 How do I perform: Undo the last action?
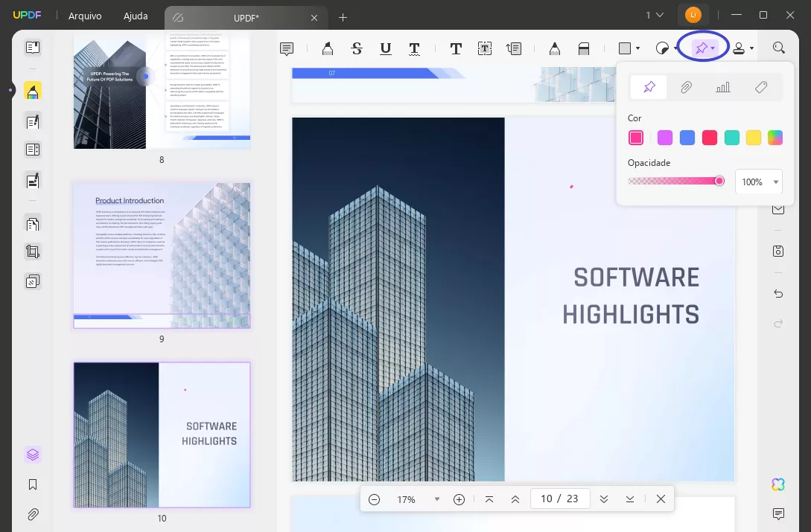point(778,294)
